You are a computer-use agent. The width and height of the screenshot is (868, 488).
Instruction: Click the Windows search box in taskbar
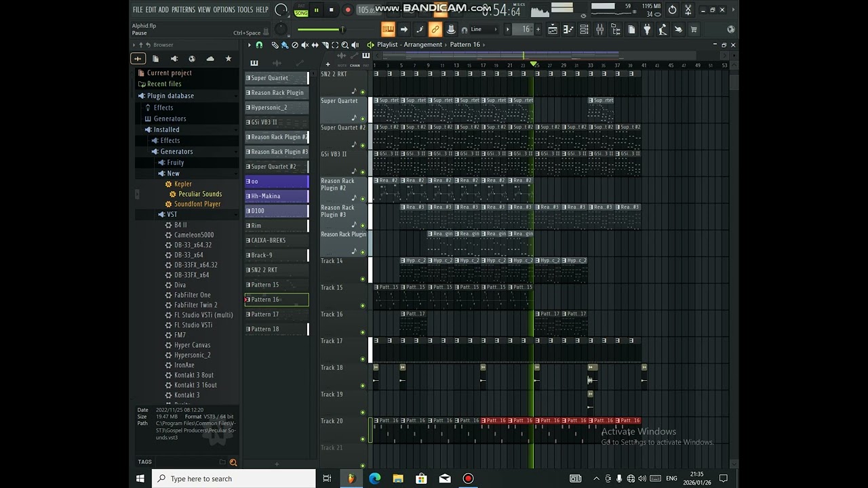234,479
